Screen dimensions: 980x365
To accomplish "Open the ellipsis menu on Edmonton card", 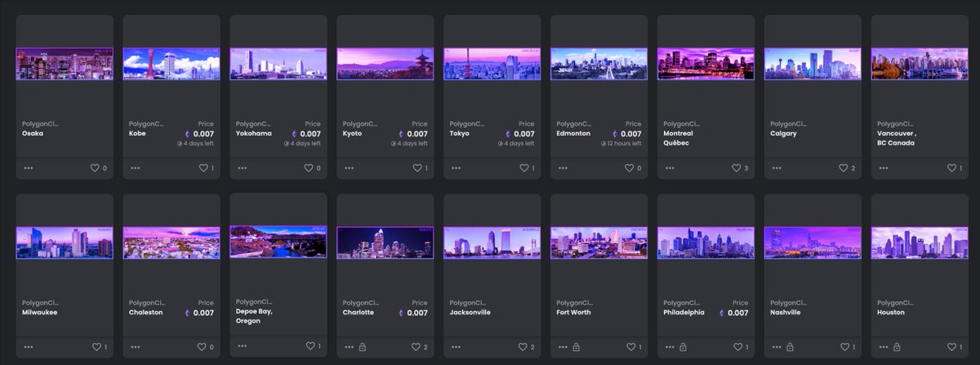I will (x=563, y=168).
